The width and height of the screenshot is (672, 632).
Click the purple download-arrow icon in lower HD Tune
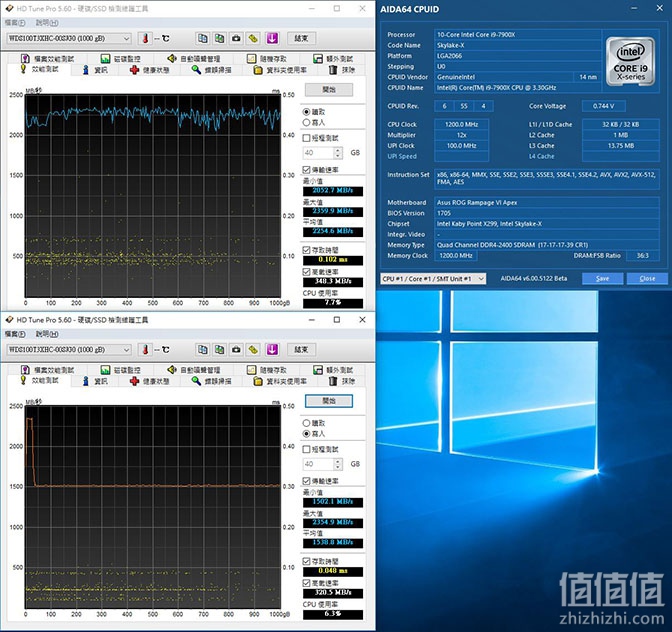272,349
